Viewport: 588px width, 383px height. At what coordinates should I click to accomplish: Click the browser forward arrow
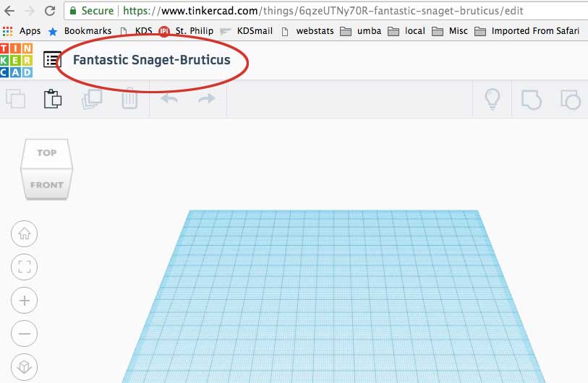coord(29,11)
